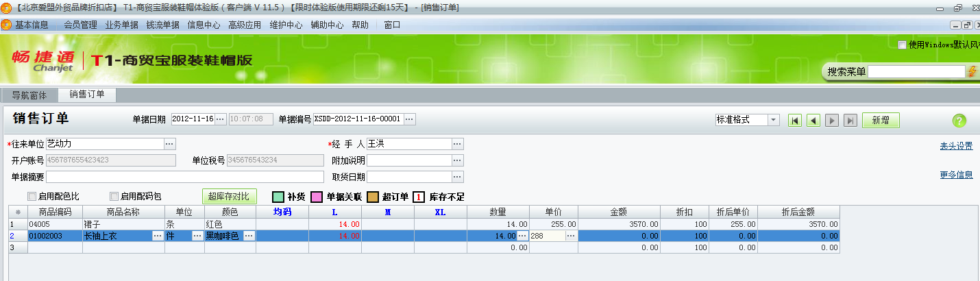Expand the 标准格式 dropdown
The height and width of the screenshot is (281, 980).
coord(774,120)
